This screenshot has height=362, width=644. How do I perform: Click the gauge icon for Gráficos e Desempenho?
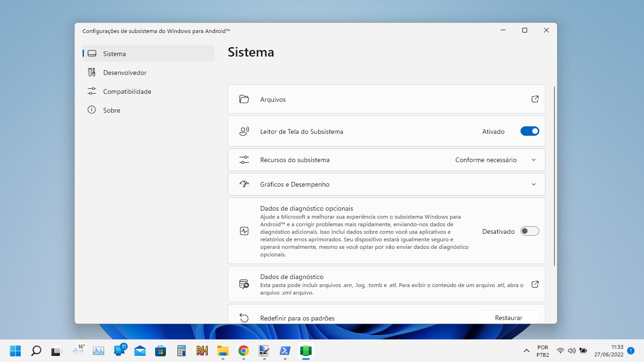click(x=244, y=184)
